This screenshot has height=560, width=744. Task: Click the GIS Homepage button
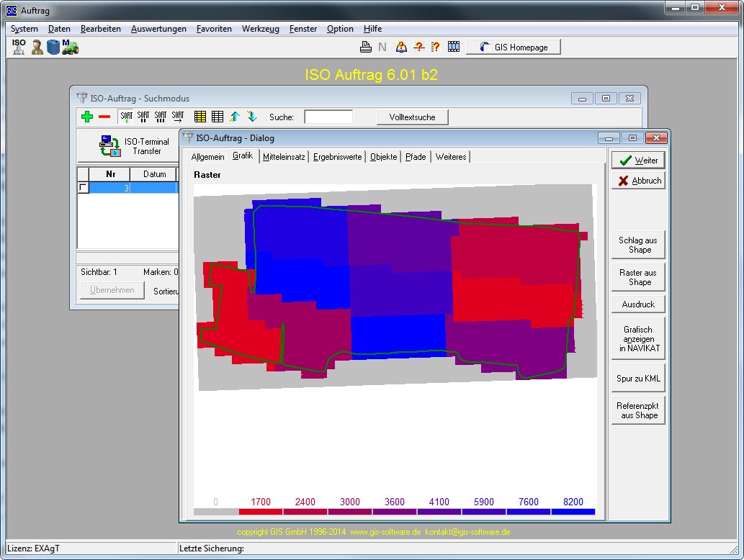(513, 47)
